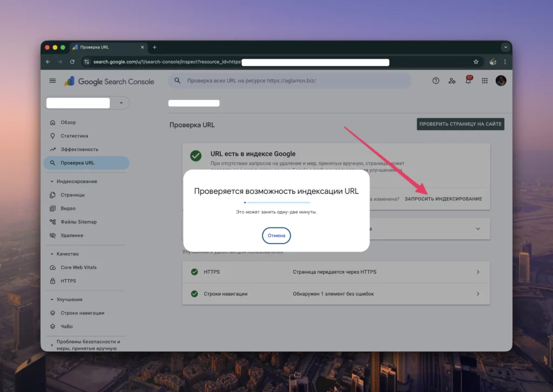The image size is (553, 392).
Task: Open a new browser tab
Action: click(x=154, y=47)
